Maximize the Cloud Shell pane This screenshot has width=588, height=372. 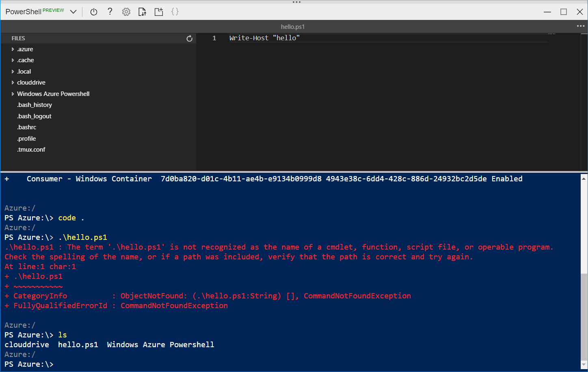564,12
